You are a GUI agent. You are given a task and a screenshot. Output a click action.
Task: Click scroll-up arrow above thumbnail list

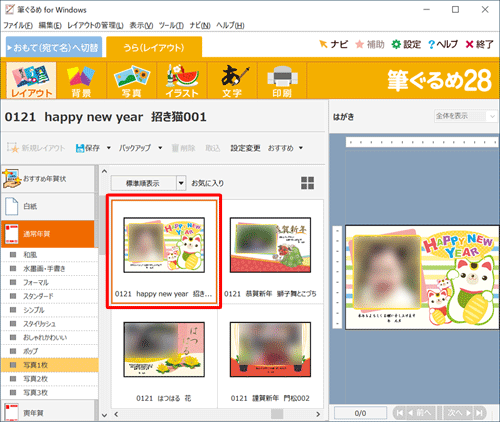click(104, 171)
